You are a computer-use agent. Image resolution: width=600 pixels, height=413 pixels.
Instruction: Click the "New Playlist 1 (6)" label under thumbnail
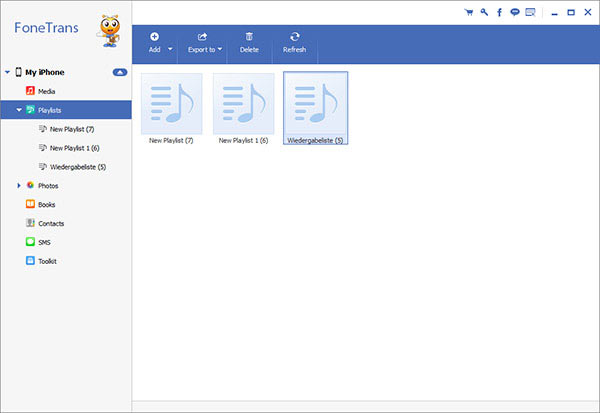click(243, 140)
